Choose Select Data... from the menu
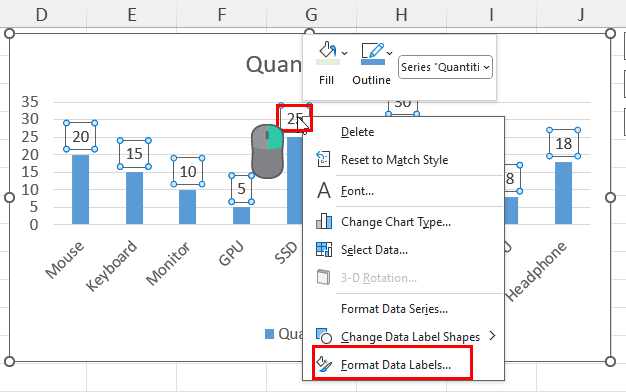626x392 pixels. (x=404, y=250)
